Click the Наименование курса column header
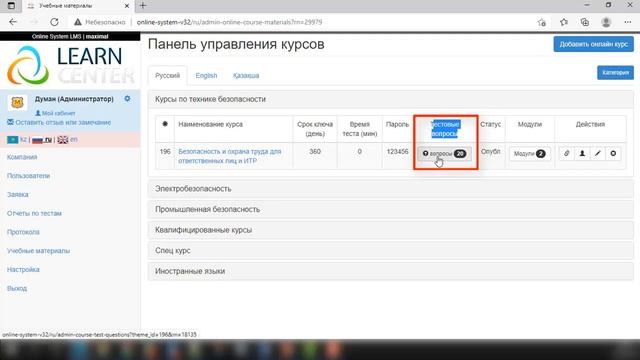This screenshot has width=640, height=360. pyautogui.click(x=210, y=124)
